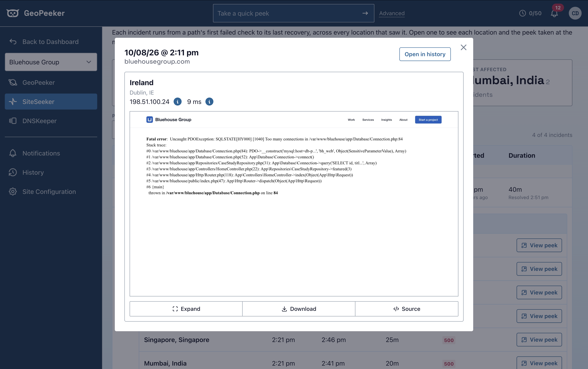Open Site Configuration in sidebar
Image resolution: width=588 pixels, height=369 pixels.
click(x=51, y=191)
